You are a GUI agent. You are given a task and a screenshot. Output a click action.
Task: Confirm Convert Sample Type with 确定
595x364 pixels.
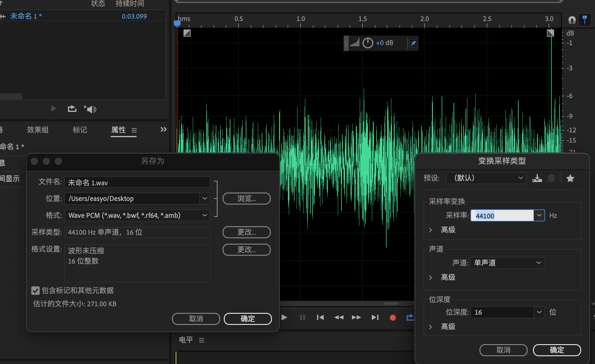557,350
